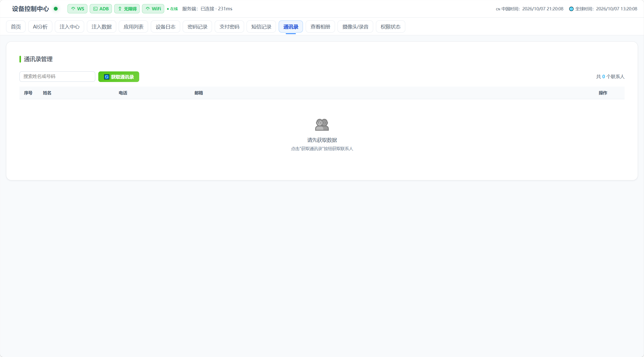This screenshot has height=357, width=644.
Task: Click the 操作 column header
Action: tap(603, 93)
